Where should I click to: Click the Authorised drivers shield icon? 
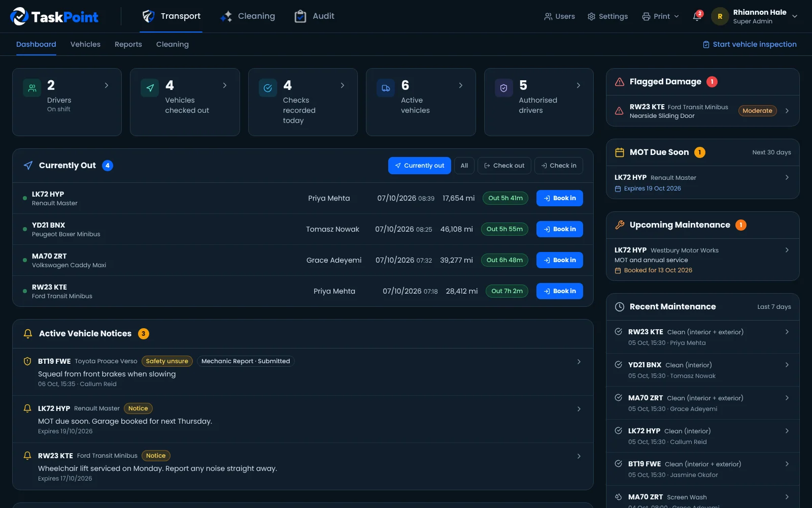click(503, 88)
